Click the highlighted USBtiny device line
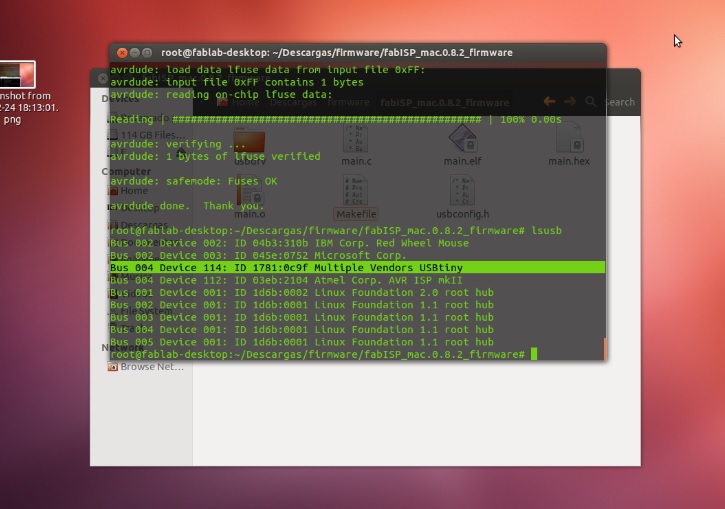This screenshot has height=509, width=725. point(357,267)
